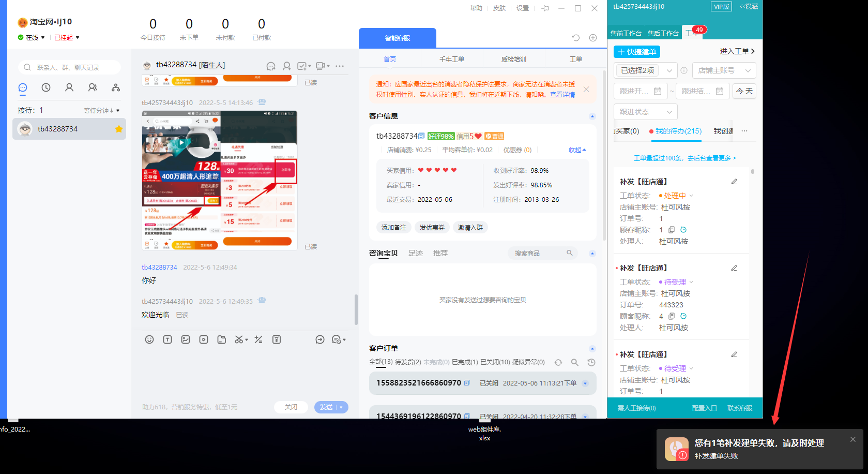Viewport: 868px width, 474px height.
Task: Open the 等待分钟 sorting dropdown
Action: point(102,110)
